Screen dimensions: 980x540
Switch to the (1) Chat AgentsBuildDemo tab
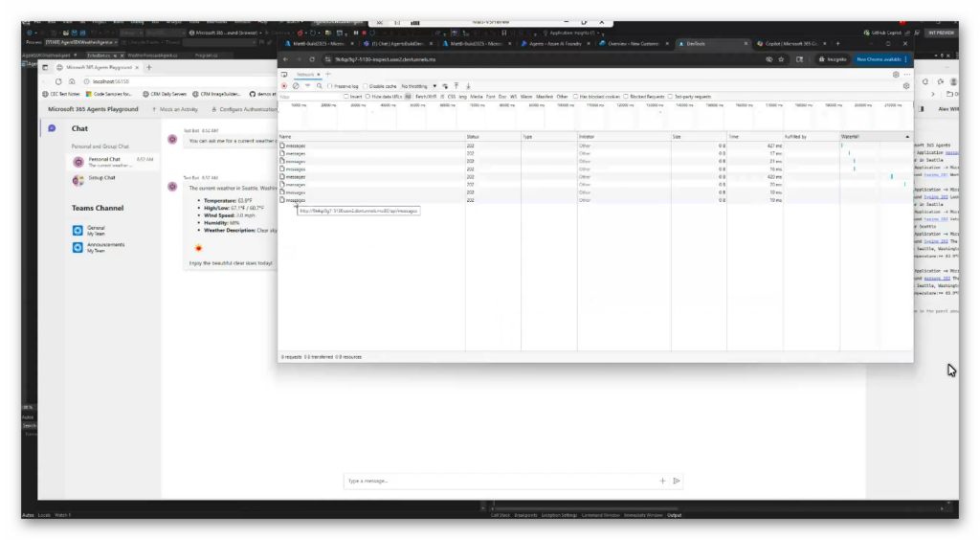click(x=397, y=44)
